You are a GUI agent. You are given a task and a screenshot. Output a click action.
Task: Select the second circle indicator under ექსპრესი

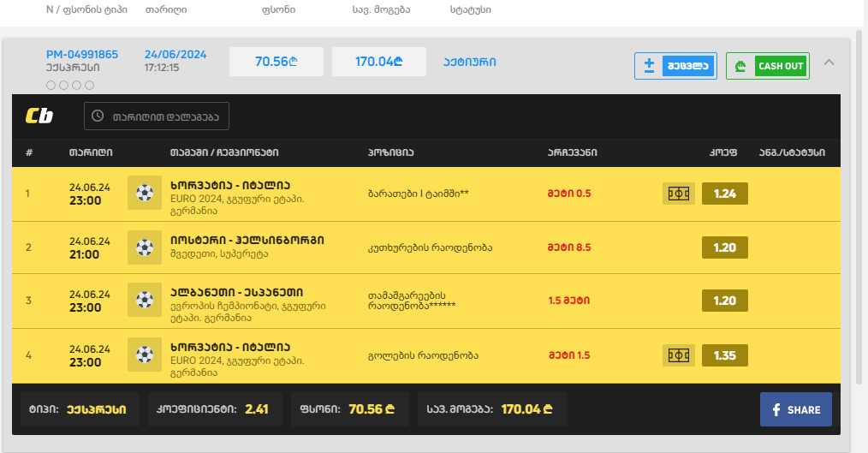click(64, 85)
